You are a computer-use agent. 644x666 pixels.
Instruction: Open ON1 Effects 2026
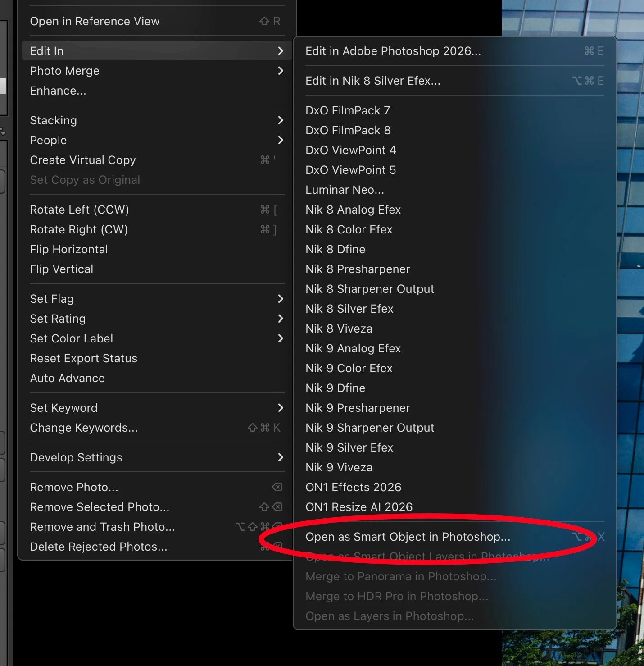coord(455,487)
